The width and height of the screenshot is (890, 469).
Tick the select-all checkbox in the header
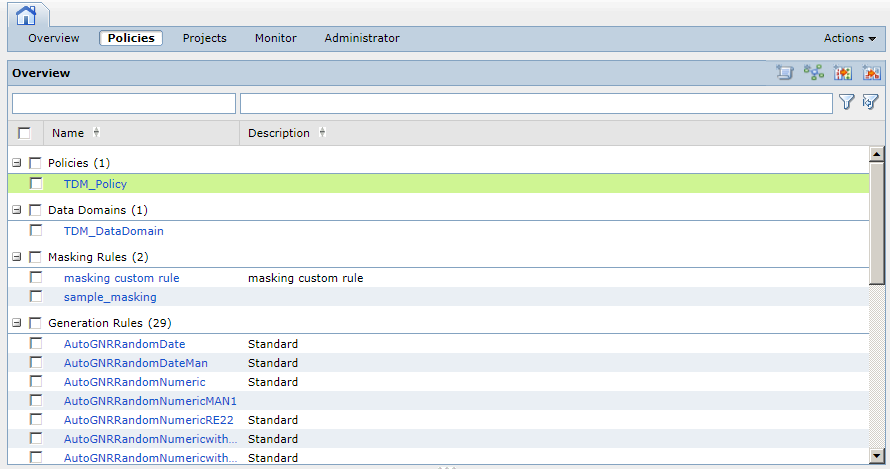[x=24, y=133]
